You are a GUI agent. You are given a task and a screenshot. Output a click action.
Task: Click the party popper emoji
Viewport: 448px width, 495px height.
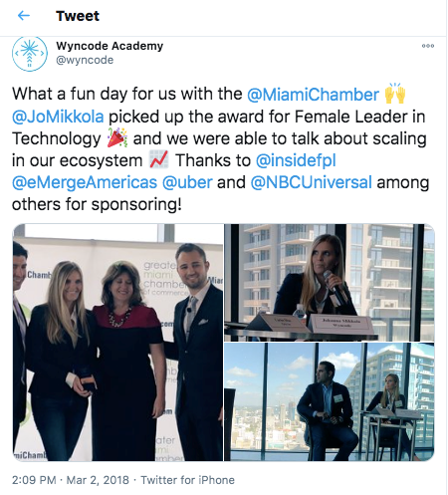click(117, 137)
